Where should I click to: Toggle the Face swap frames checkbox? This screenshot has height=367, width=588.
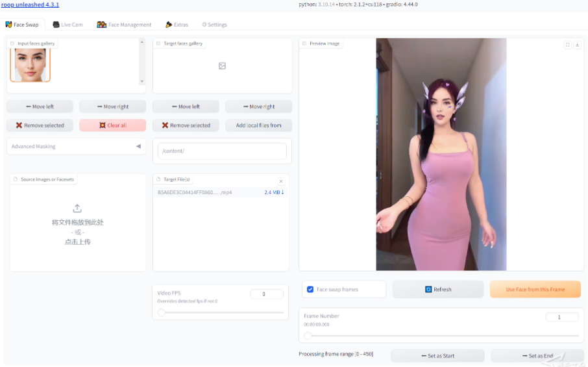[310, 289]
